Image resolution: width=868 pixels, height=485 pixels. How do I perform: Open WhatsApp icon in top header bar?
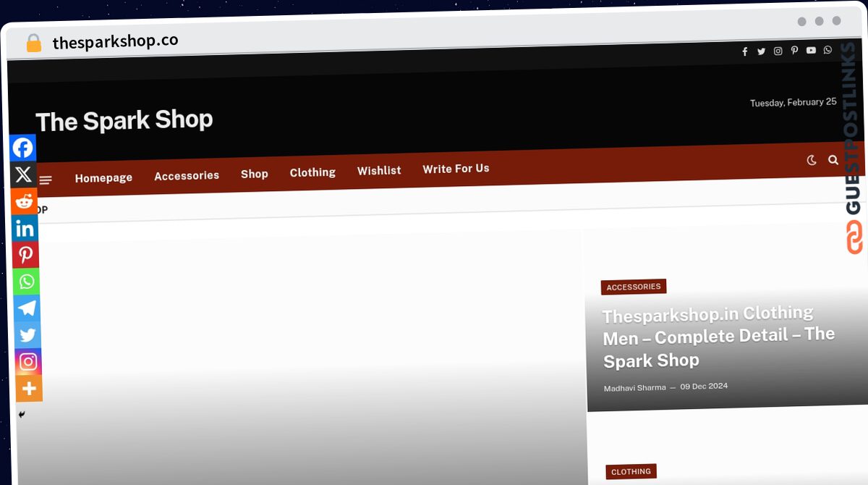(x=827, y=50)
